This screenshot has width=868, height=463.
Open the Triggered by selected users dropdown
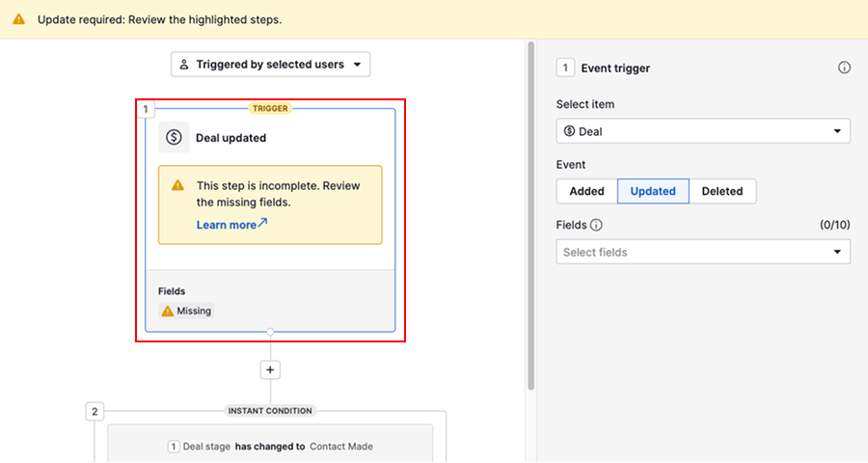click(x=270, y=65)
